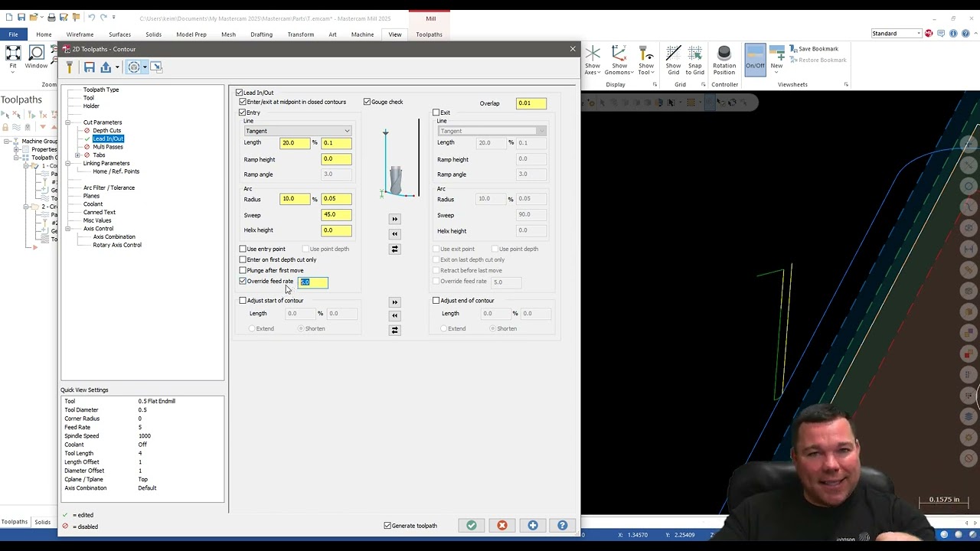Screen dimensions: 980x551
Task: Click the Window zoom icon
Action: coord(36,54)
